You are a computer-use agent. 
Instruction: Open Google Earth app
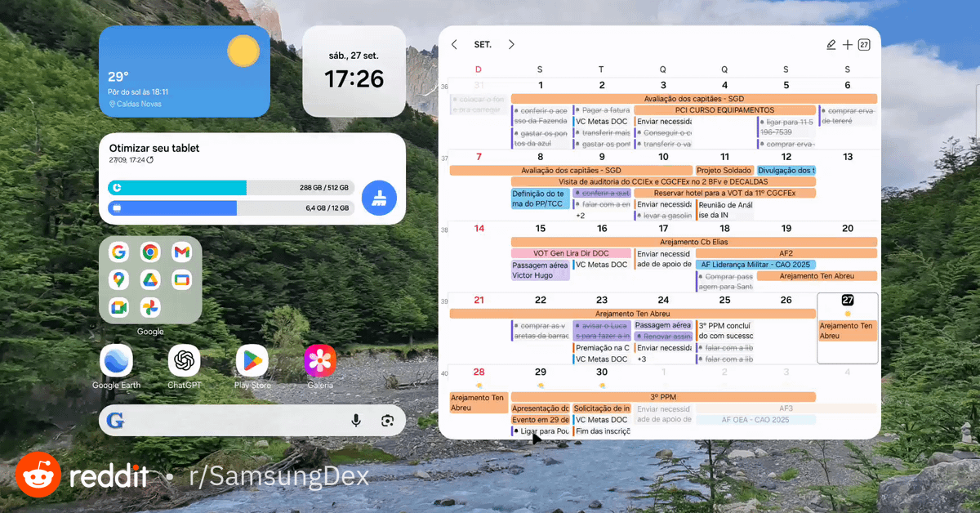(x=116, y=360)
